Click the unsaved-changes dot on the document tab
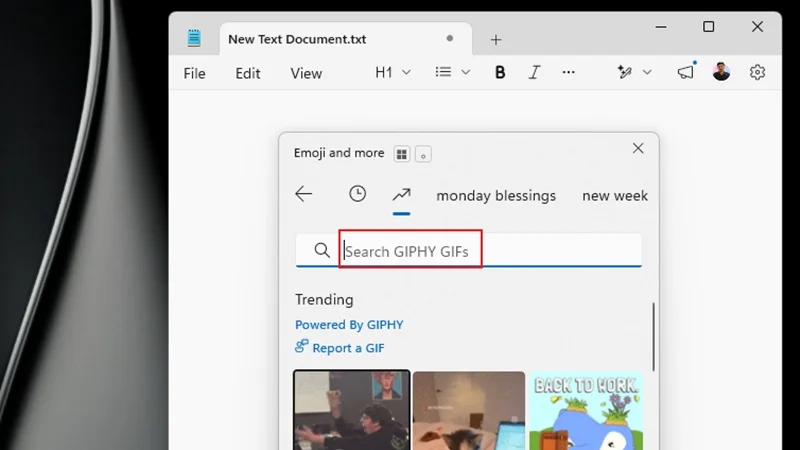Image resolution: width=800 pixels, height=450 pixels. coord(449,38)
